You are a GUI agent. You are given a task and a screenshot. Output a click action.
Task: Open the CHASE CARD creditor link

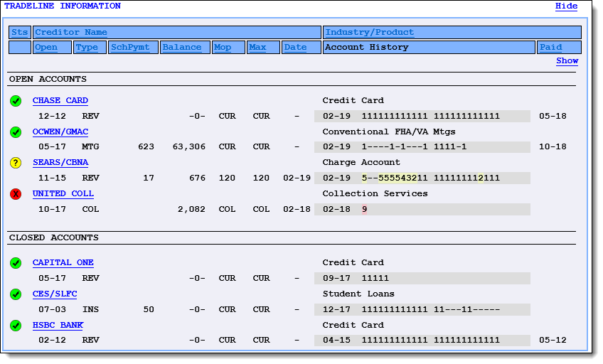(60, 100)
